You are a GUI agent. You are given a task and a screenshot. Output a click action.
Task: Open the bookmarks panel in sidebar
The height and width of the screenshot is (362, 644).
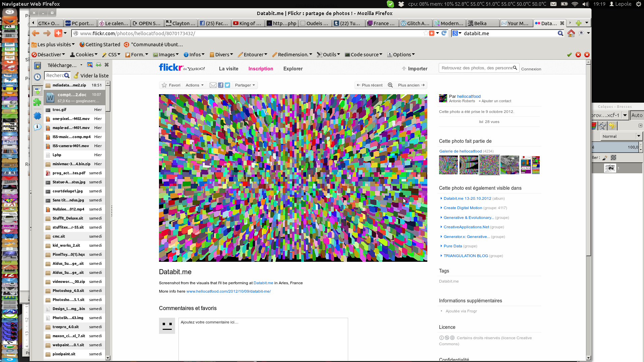click(38, 66)
